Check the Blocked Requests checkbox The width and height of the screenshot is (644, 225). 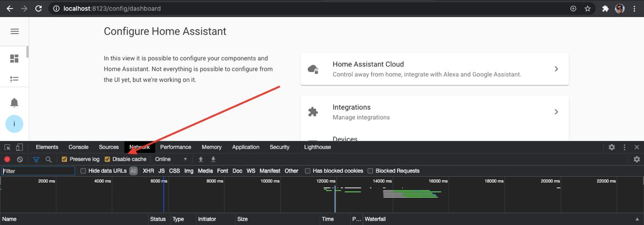point(370,171)
